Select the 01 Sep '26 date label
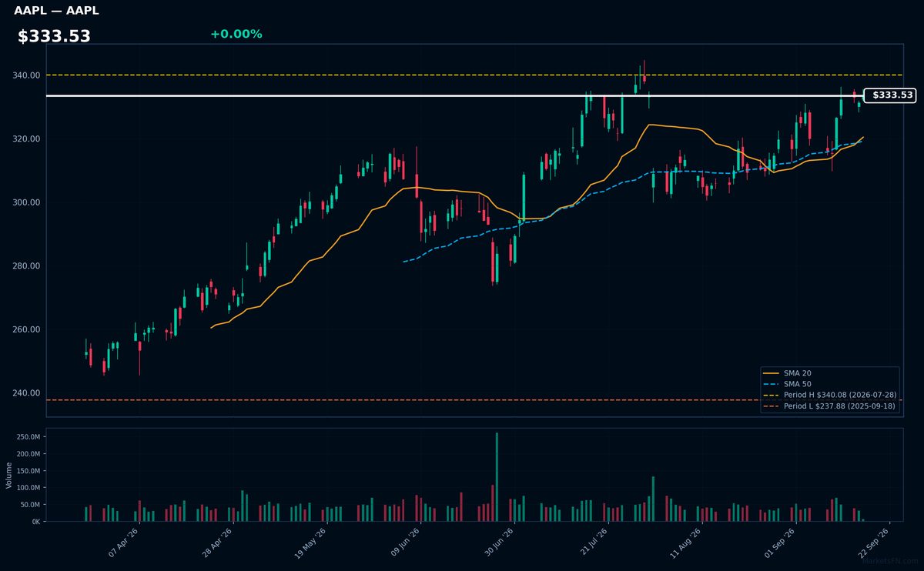 [x=780, y=543]
